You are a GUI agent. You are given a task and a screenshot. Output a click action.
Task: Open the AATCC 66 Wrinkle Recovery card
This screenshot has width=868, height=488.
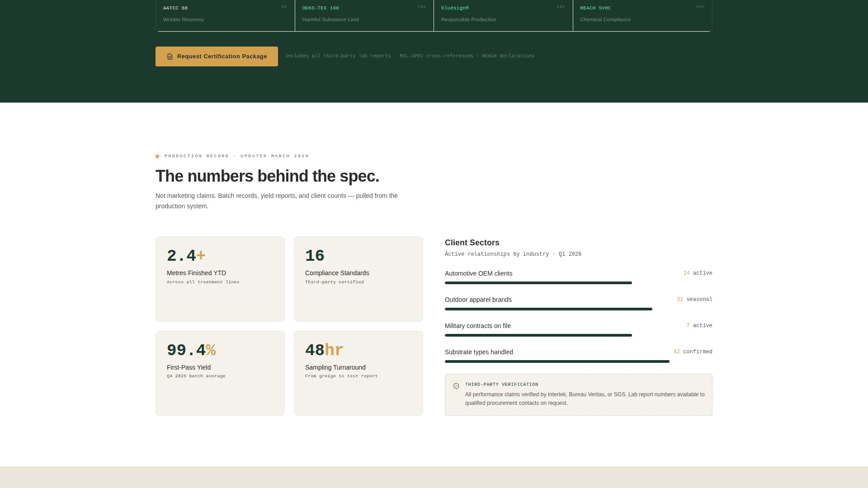225,14
